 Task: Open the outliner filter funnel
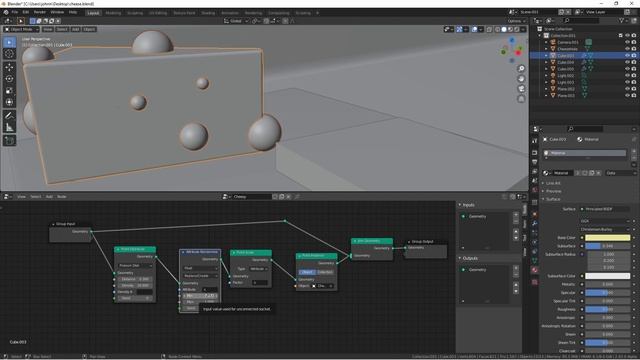pos(622,20)
